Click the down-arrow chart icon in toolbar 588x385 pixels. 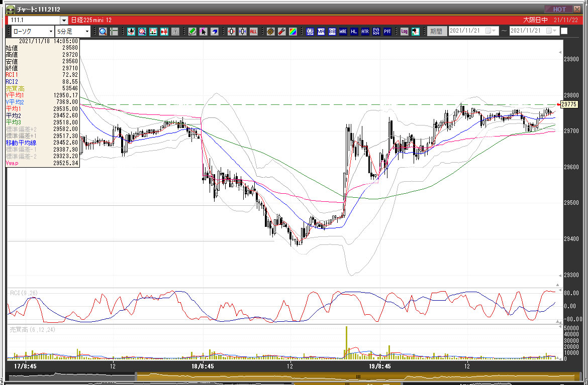coord(131,32)
